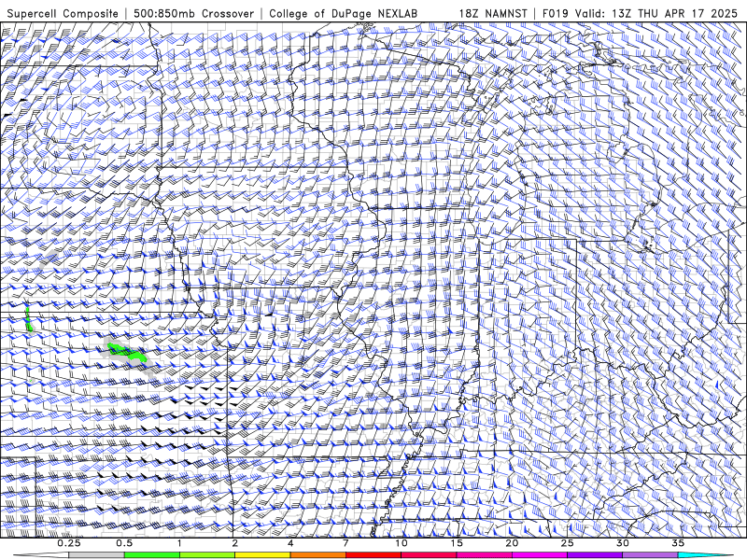Click the legend value 20
This screenshot has height=560, width=747.
(x=512, y=543)
